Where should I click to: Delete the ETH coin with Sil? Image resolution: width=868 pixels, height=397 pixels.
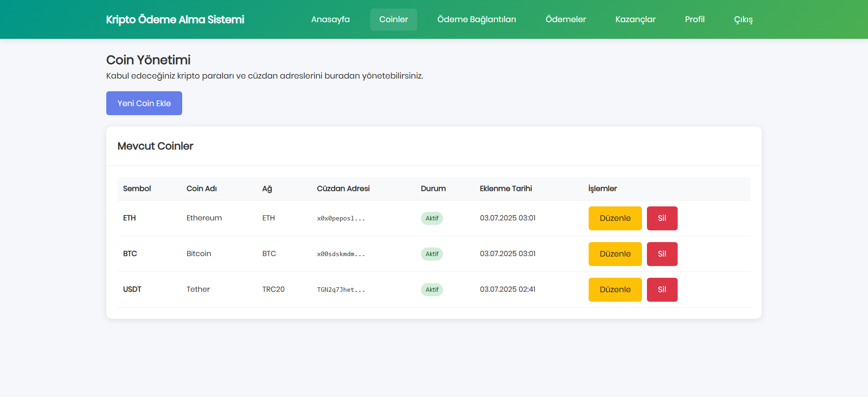coord(662,218)
